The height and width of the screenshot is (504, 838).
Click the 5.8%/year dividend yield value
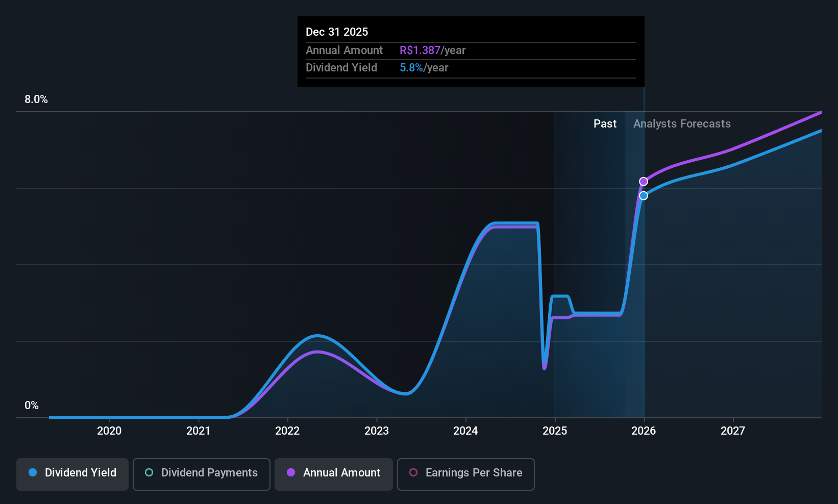coord(424,68)
